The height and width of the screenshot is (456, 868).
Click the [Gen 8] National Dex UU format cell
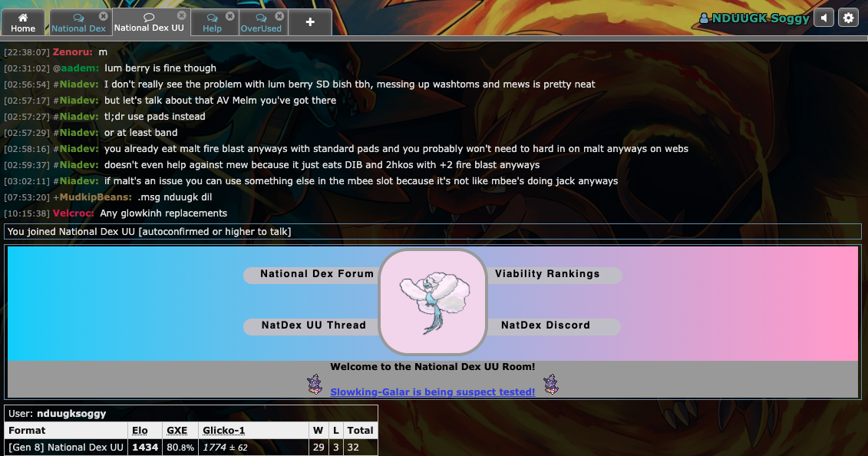[x=66, y=447]
